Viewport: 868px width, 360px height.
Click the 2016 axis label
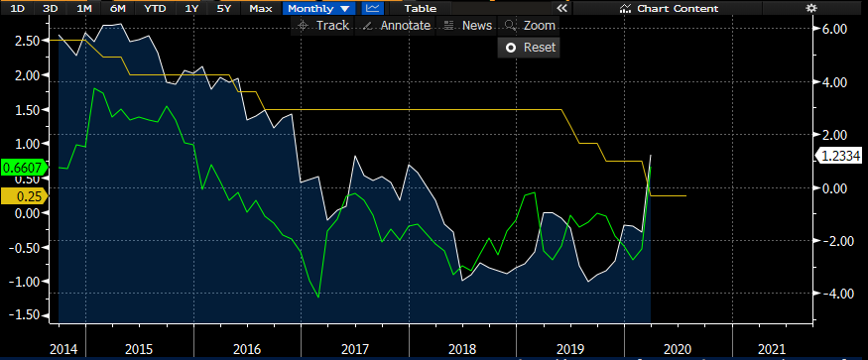247,349
